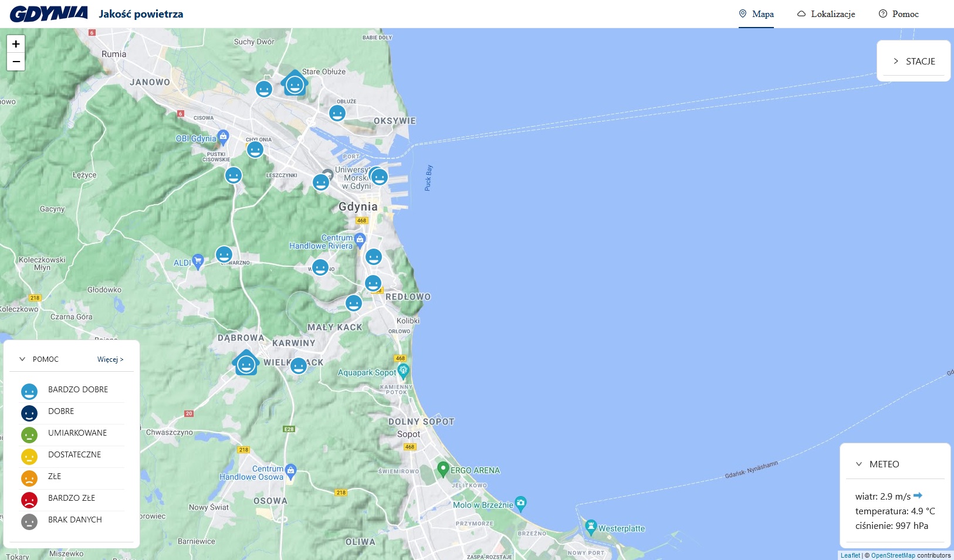Select the Mapa tab

756,14
